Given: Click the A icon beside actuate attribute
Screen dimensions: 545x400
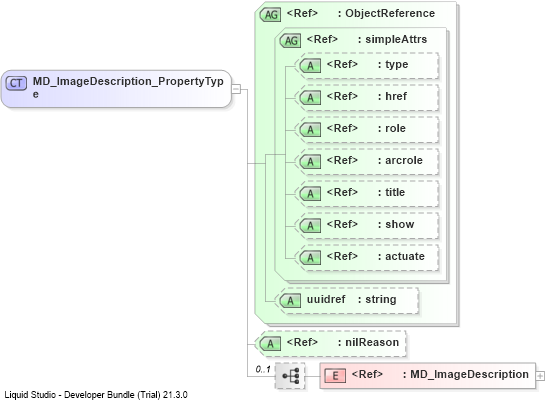Looking at the screenshot, I should coord(310,258).
